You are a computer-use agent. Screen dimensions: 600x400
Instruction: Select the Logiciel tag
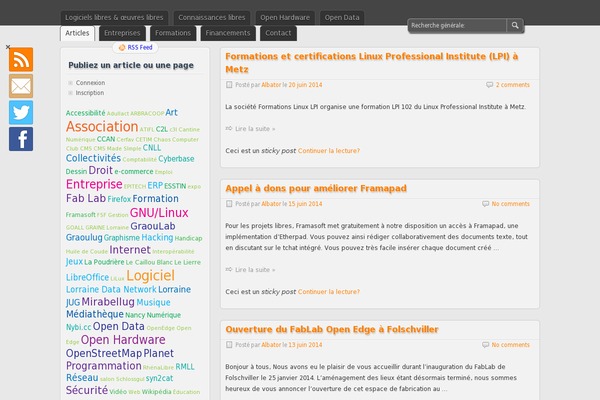click(150, 276)
